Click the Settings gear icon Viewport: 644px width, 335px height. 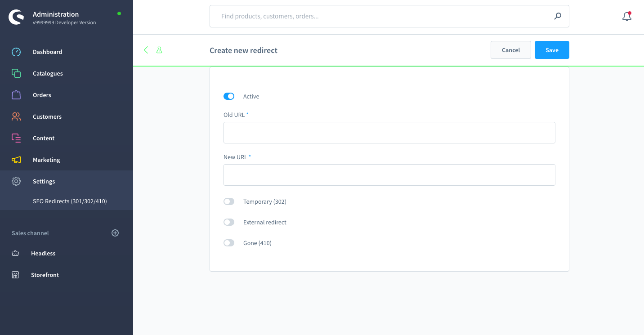16,181
